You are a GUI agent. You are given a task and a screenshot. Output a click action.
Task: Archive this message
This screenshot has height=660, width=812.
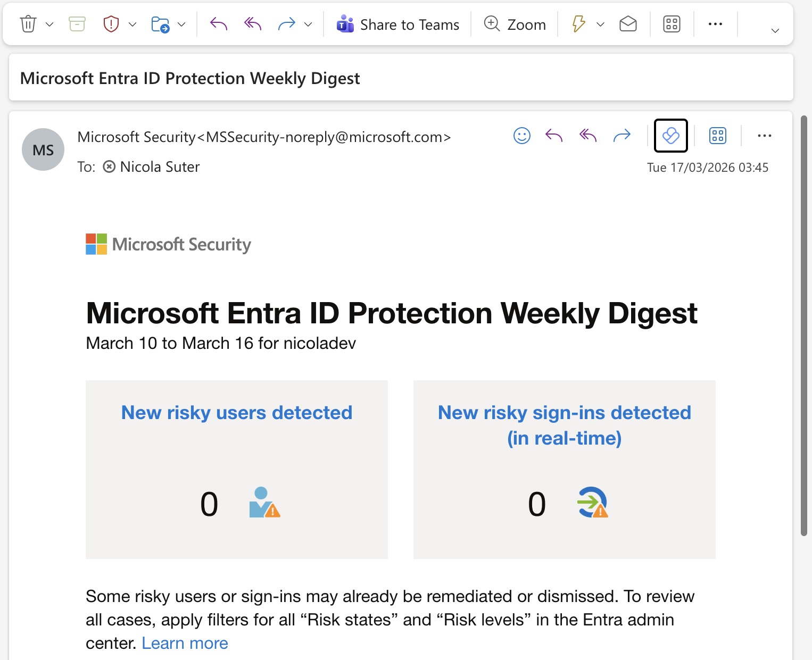(77, 24)
